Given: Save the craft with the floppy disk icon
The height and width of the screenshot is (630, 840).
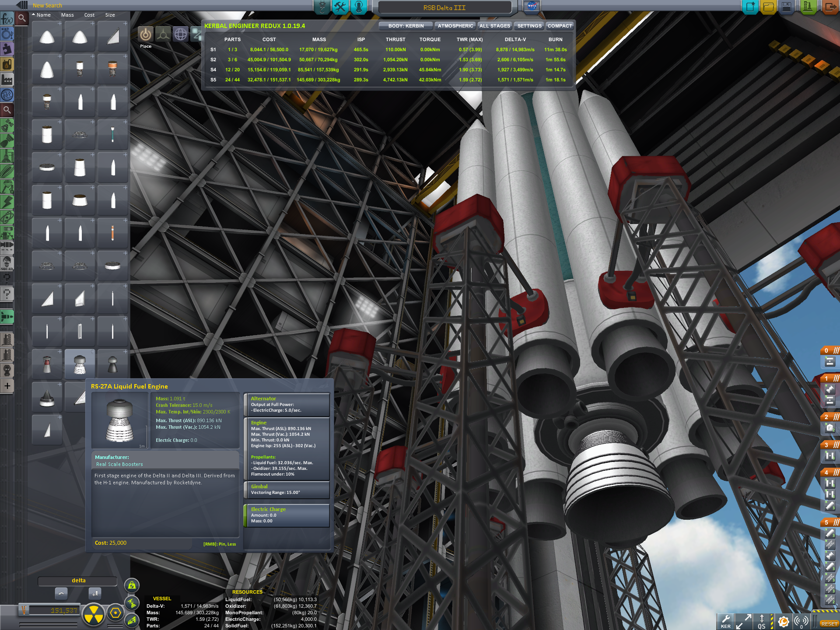Looking at the screenshot, I should click(x=786, y=7).
